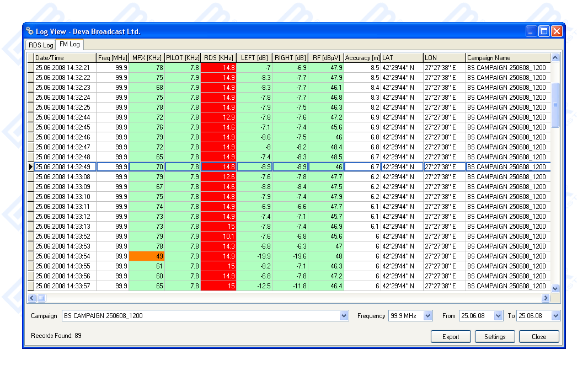Click the horizontal scrollbar right arrow

tap(546, 298)
